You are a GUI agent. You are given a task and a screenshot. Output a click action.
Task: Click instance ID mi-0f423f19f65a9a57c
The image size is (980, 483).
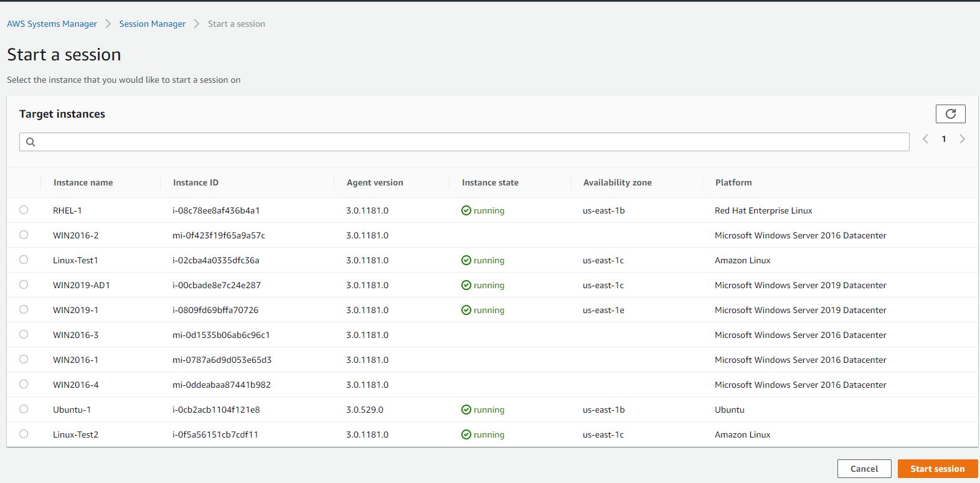click(219, 235)
